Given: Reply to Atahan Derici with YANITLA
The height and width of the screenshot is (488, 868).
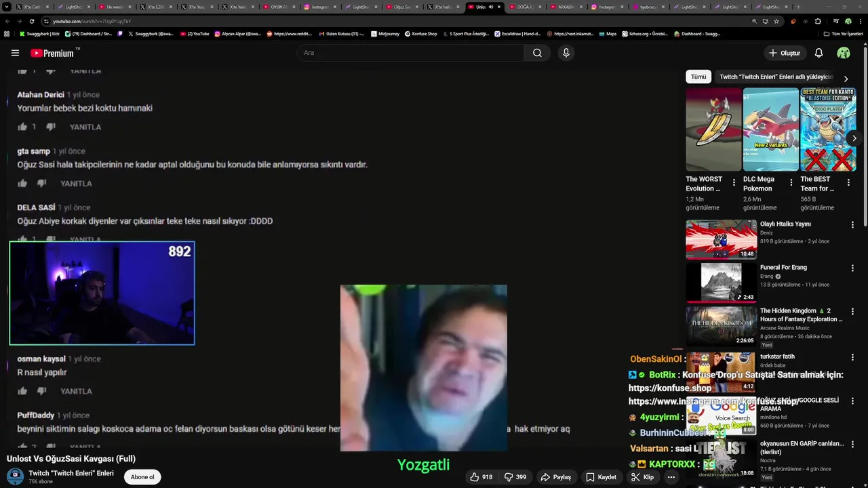Looking at the screenshot, I should (85, 127).
